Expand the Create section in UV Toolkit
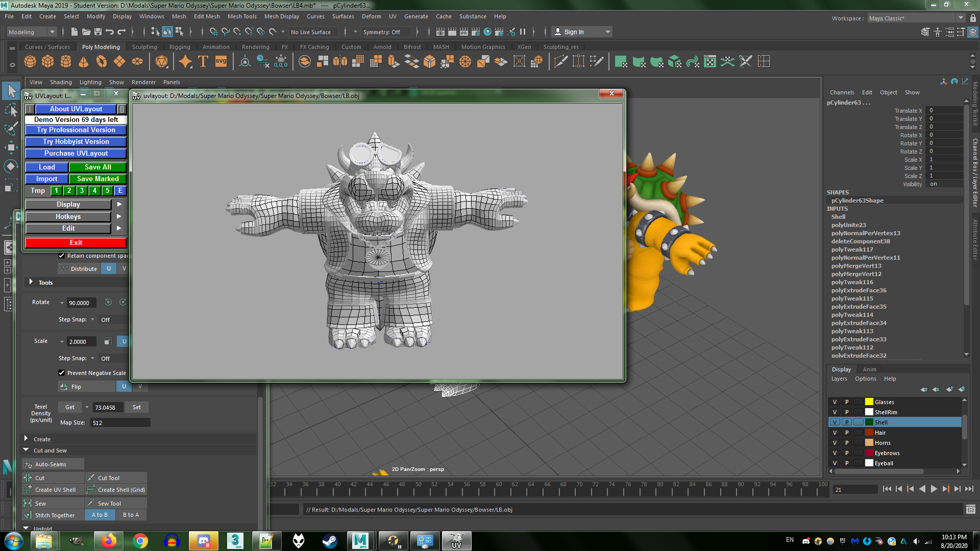Viewport: 980px width, 551px height. (x=26, y=439)
